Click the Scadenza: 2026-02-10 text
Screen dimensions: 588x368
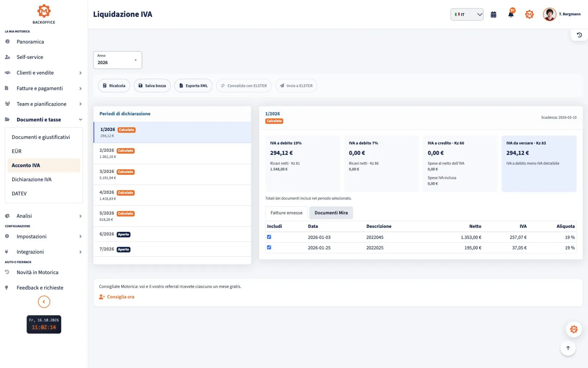pos(559,117)
